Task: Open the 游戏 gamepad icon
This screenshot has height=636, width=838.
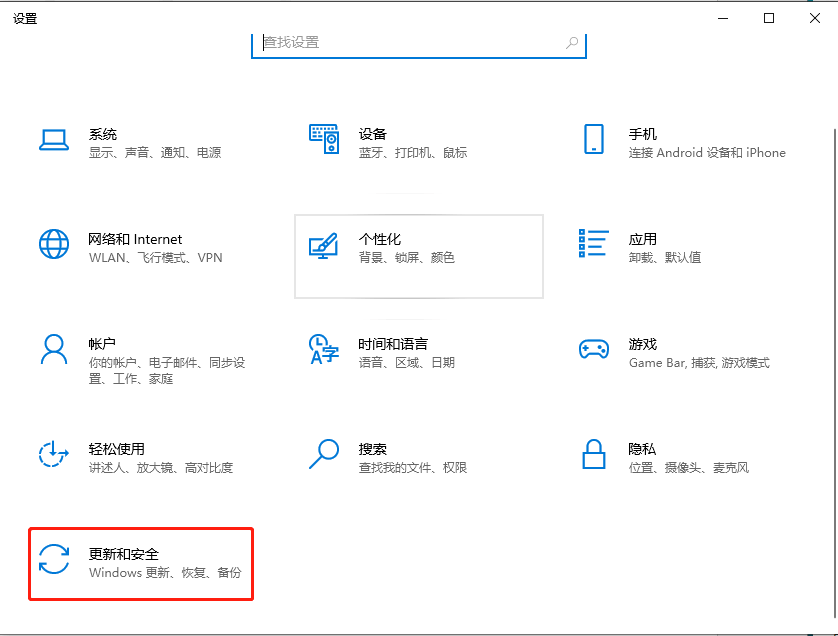Action: click(x=593, y=350)
